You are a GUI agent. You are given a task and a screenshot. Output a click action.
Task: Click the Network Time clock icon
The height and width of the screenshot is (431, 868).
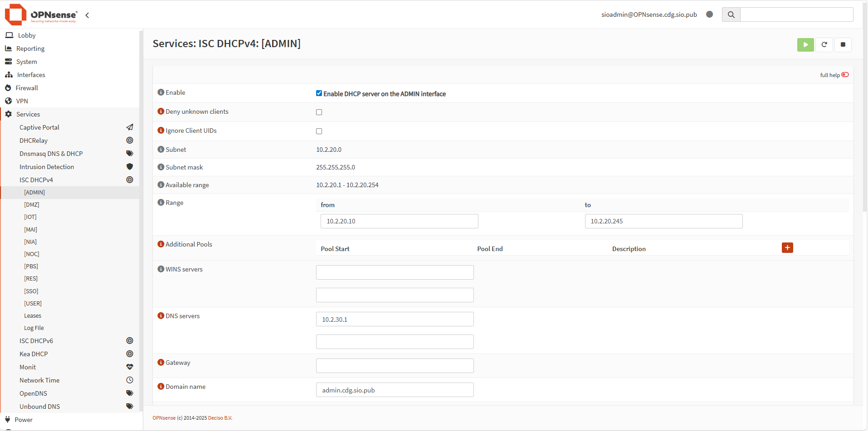coord(130,380)
